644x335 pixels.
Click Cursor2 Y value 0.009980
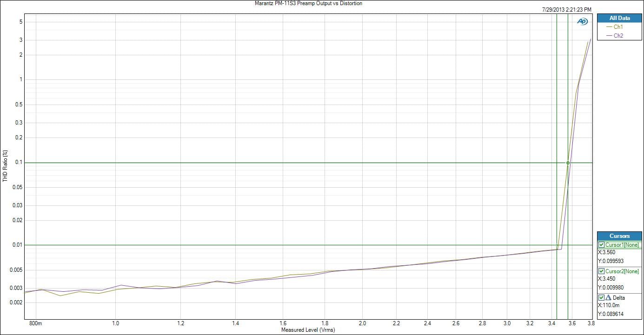[611, 287]
